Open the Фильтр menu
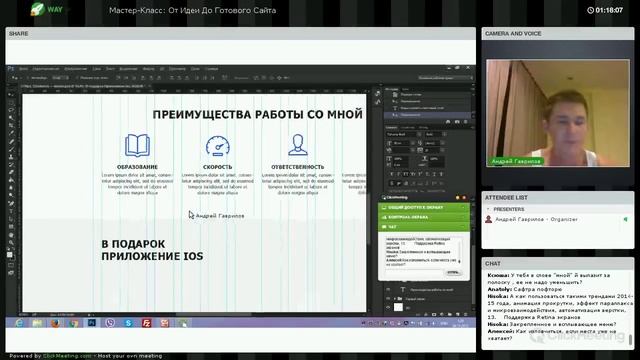This screenshot has height=360, width=640. [149, 69]
